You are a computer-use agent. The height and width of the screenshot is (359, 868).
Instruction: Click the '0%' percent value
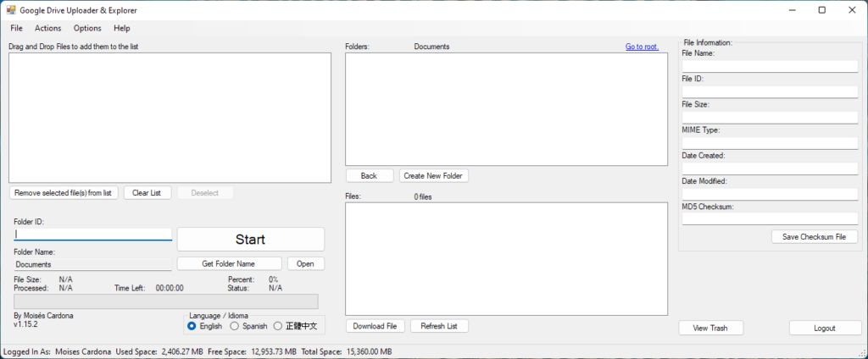[x=274, y=280]
